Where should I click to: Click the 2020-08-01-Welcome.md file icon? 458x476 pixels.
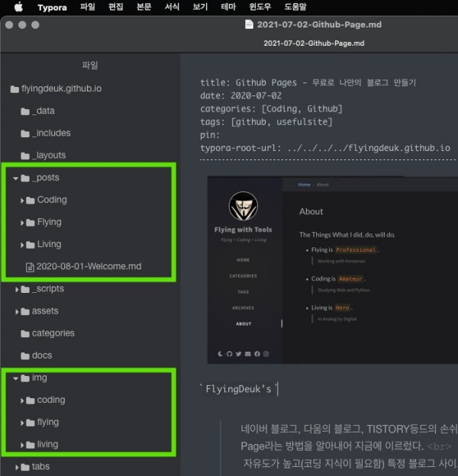(31, 267)
